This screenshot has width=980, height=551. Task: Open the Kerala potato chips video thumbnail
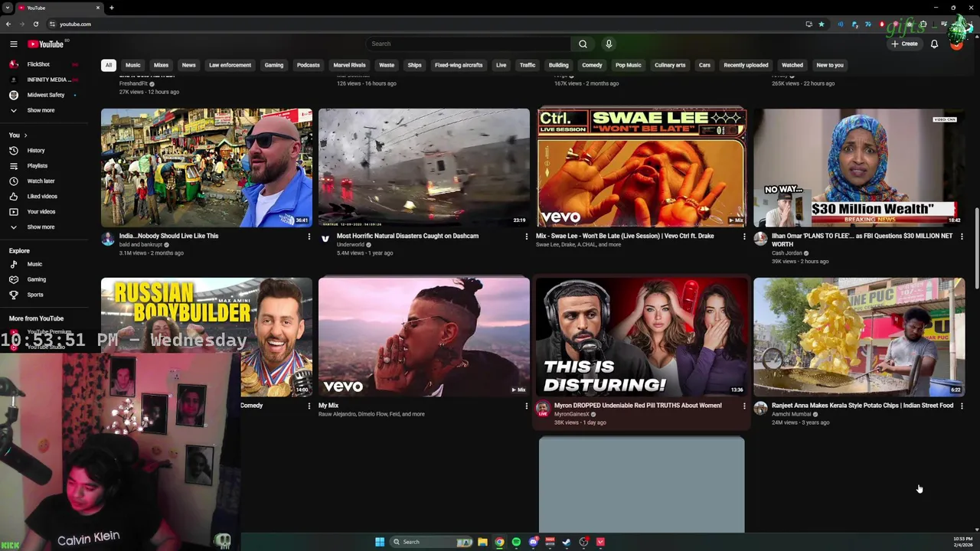pos(859,337)
